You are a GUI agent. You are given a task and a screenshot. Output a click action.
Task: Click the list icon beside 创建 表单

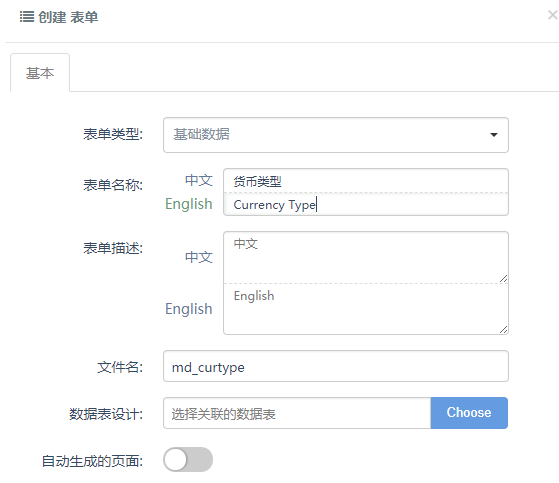pyautogui.click(x=27, y=17)
